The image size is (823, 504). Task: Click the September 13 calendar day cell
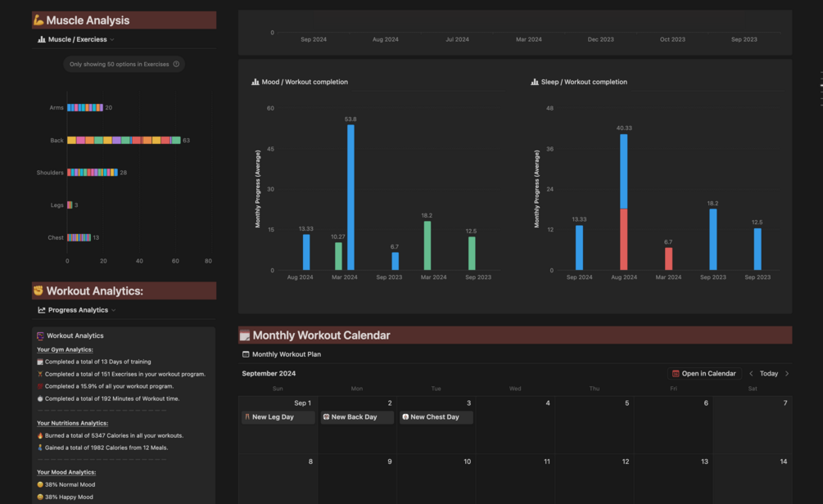point(673,479)
